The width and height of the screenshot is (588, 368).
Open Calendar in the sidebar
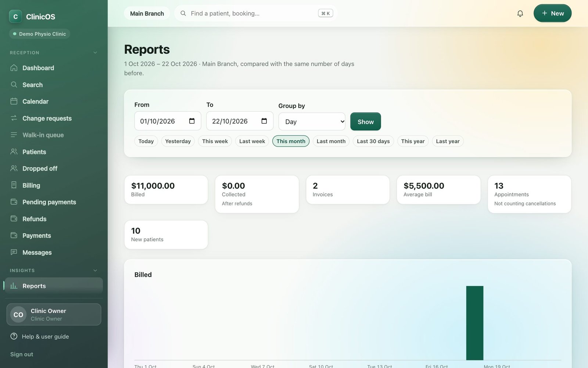(x=54, y=101)
